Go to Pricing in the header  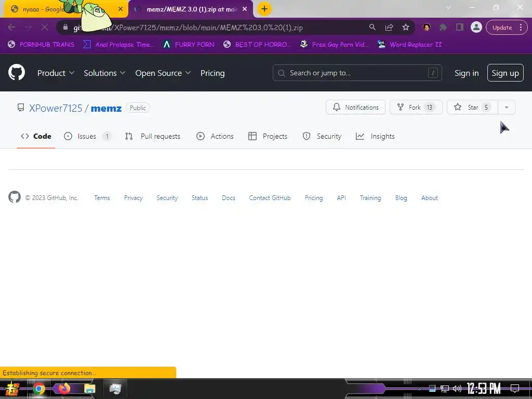point(212,73)
